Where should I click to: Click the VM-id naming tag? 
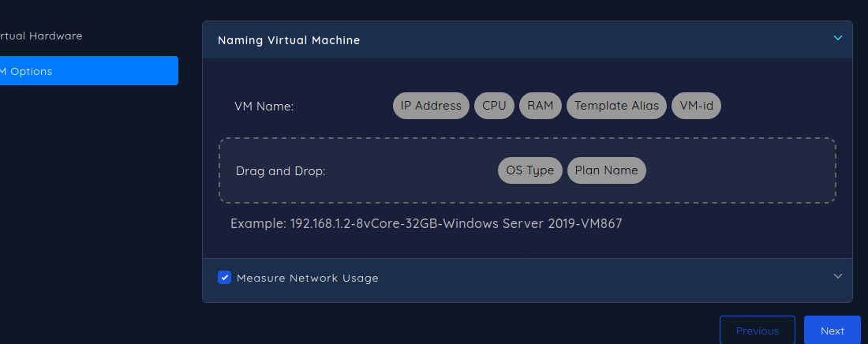coord(695,106)
